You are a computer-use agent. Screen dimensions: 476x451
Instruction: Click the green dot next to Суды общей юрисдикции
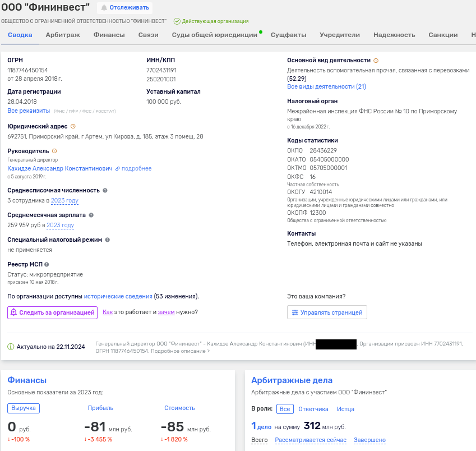(x=261, y=32)
